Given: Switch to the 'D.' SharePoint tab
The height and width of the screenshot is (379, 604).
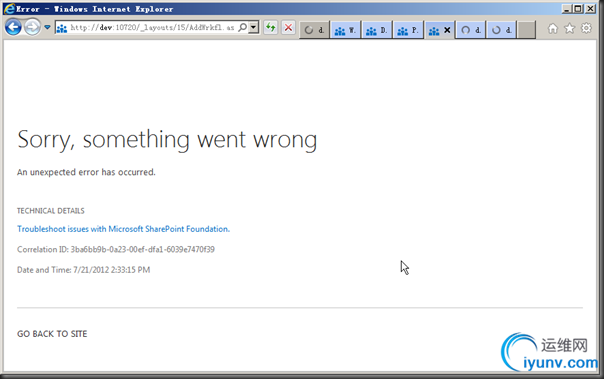Looking at the screenshot, I should [377, 30].
